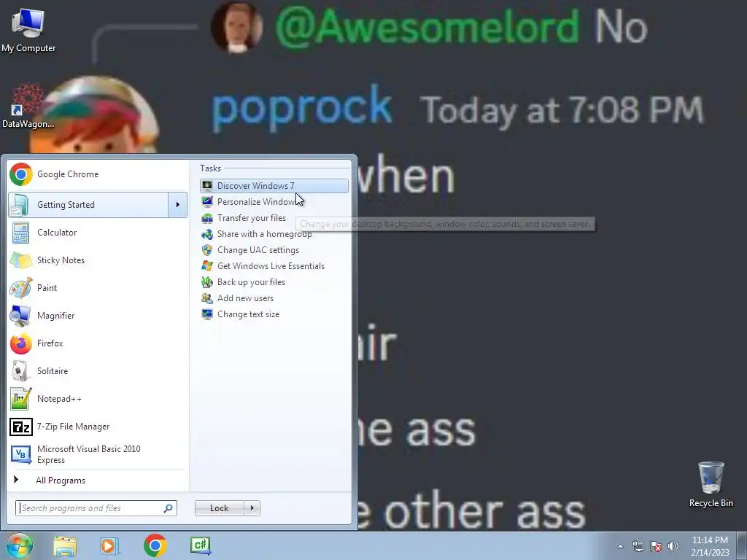Click the volume speaker icon
Screen dimensions: 747x560
click(x=673, y=546)
